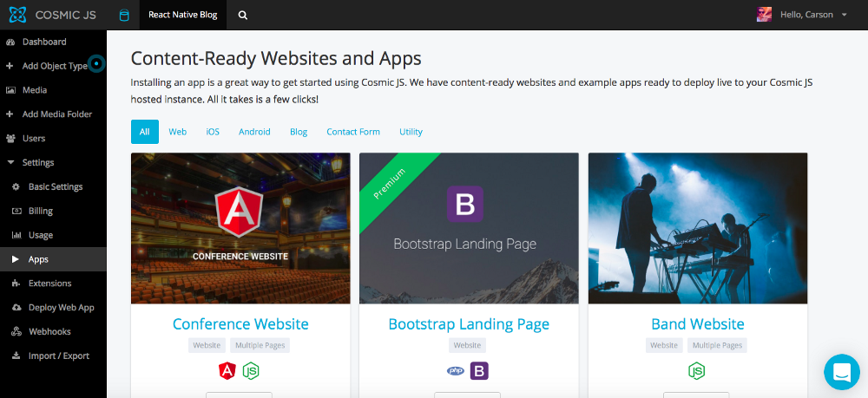The height and width of the screenshot is (398, 868).
Task: Open the chat support bubble
Action: point(841,372)
